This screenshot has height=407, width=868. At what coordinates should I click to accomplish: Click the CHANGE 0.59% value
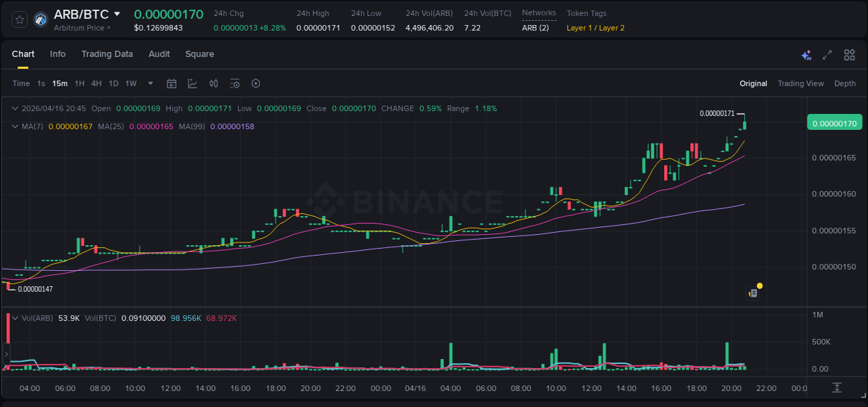[x=430, y=108]
